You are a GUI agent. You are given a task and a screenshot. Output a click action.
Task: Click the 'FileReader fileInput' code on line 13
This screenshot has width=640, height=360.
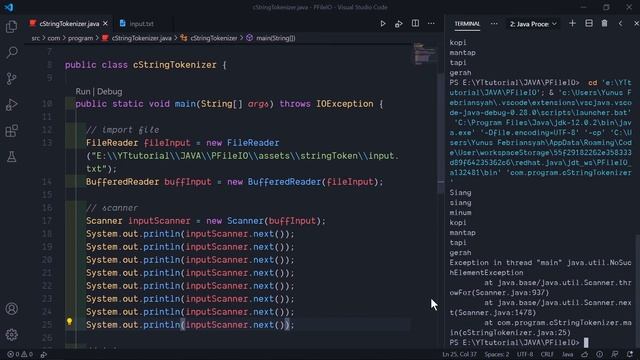coord(138,143)
